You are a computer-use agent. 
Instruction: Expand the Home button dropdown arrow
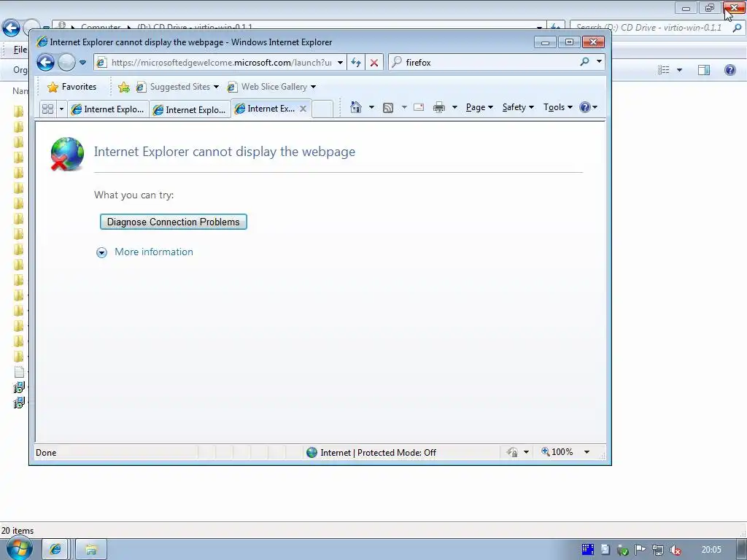click(371, 107)
